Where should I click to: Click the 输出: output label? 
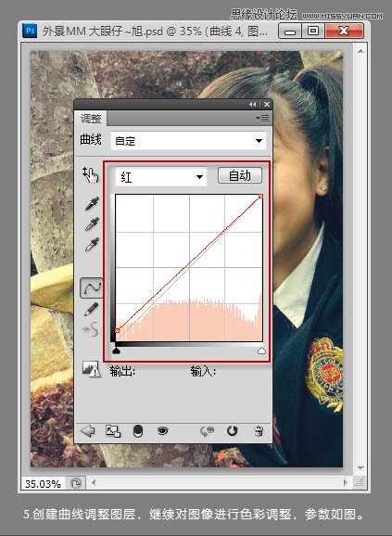(x=122, y=371)
